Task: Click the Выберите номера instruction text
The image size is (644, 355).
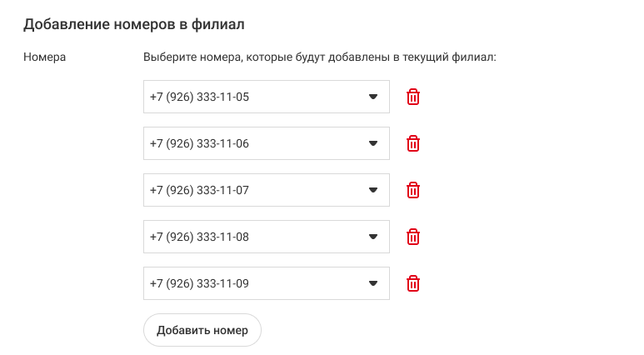Action: [x=320, y=57]
